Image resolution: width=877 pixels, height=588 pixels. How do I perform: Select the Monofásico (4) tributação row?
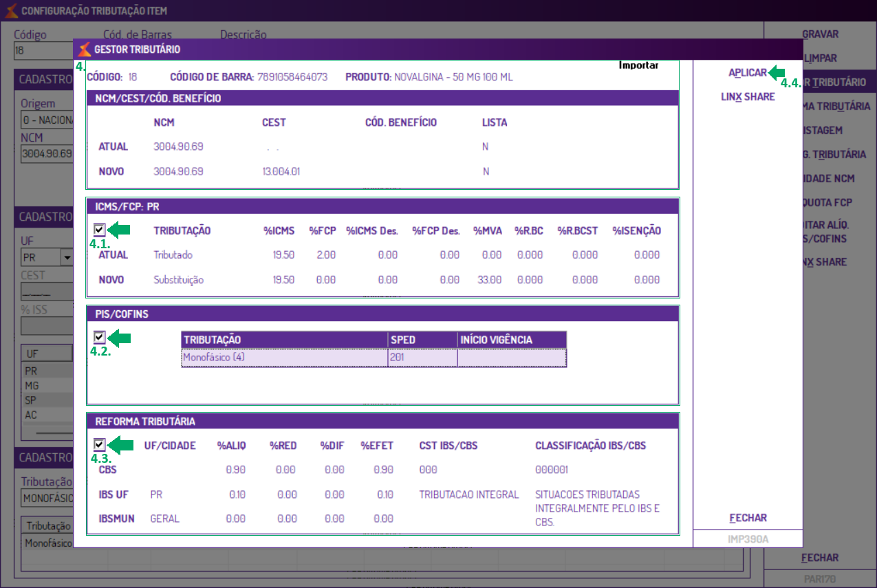coord(374,358)
